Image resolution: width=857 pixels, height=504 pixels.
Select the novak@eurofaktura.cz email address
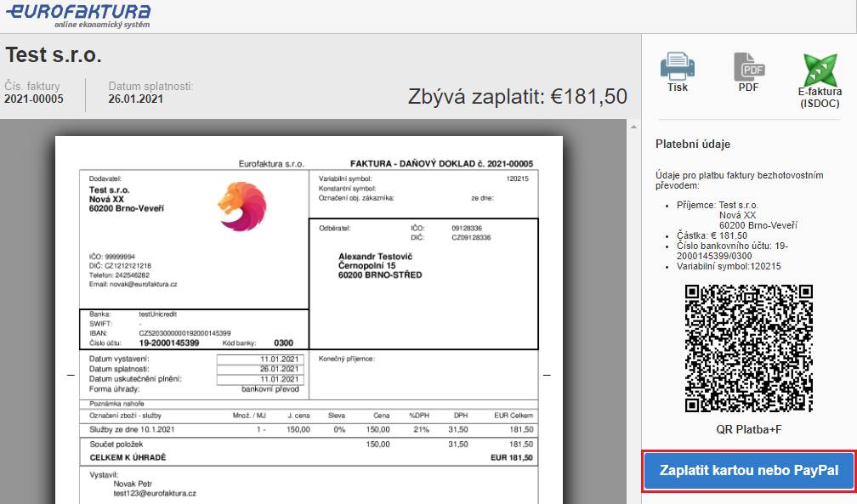[x=133, y=284]
